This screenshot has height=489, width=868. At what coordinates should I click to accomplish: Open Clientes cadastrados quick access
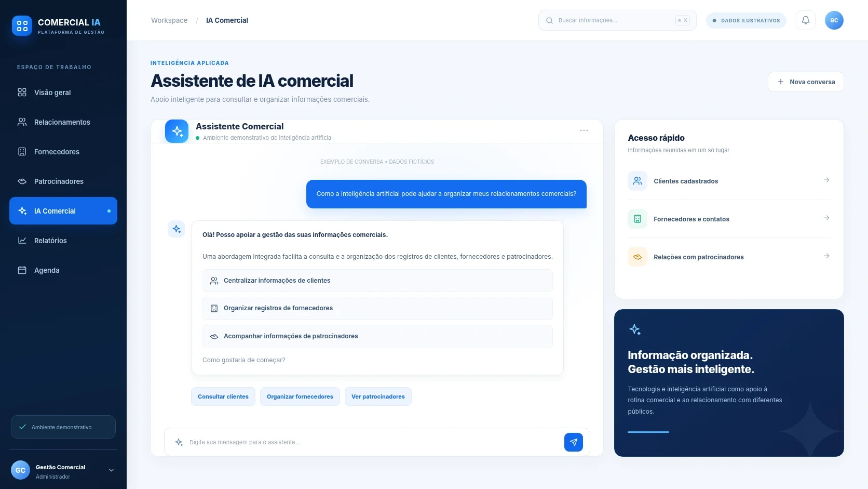[x=729, y=181]
